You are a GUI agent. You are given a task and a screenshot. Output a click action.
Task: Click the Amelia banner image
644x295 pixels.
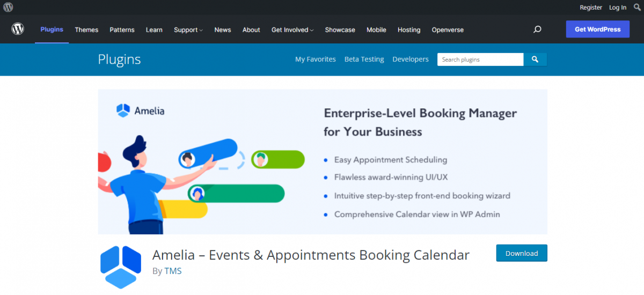(x=322, y=161)
